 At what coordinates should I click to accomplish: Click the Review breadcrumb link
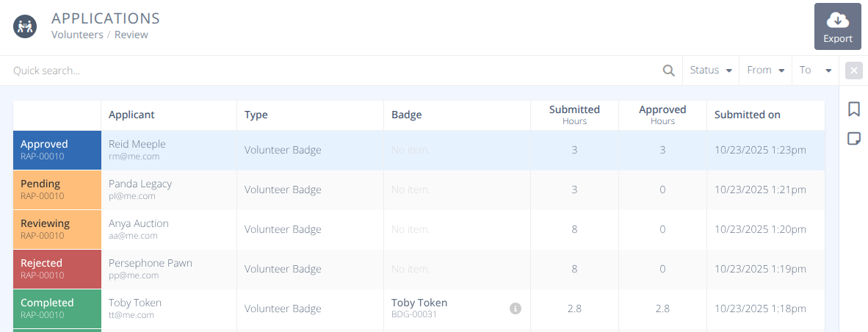click(x=131, y=35)
